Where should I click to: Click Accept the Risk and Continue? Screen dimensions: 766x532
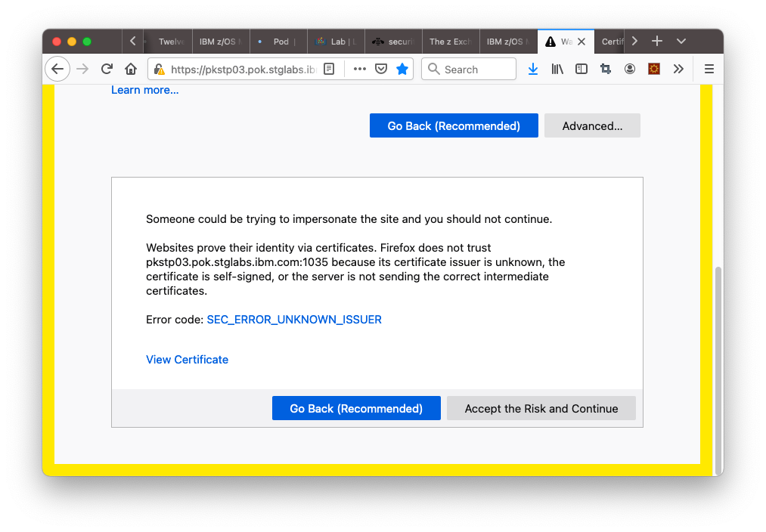(x=541, y=408)
